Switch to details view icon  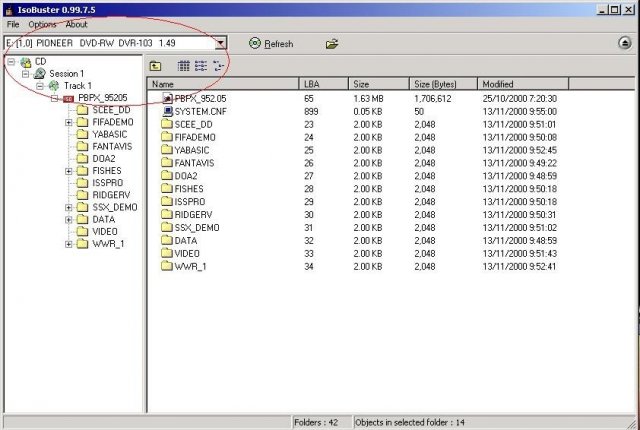pyautogui.click(x=218, y=66)
